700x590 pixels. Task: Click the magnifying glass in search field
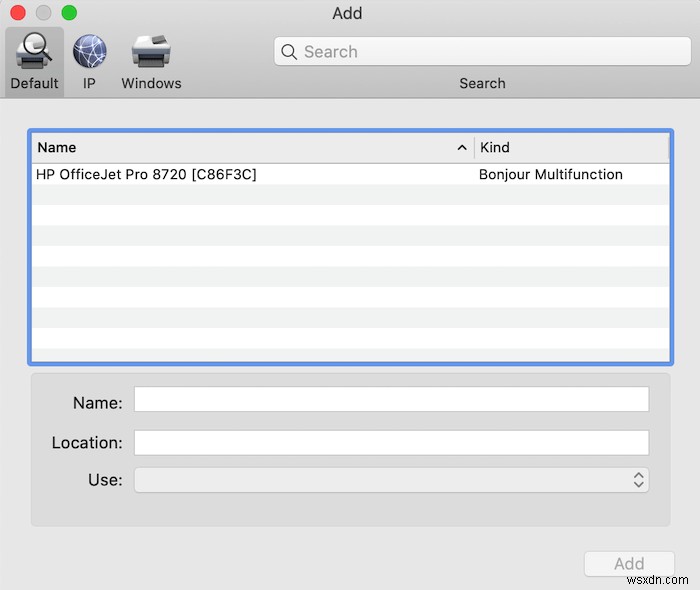[289, 52]
